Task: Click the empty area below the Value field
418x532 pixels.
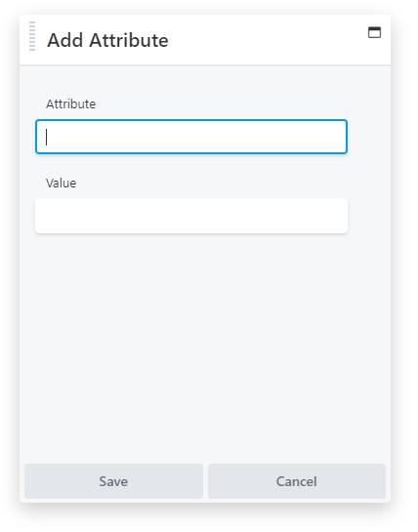Action: coord(205,347)
